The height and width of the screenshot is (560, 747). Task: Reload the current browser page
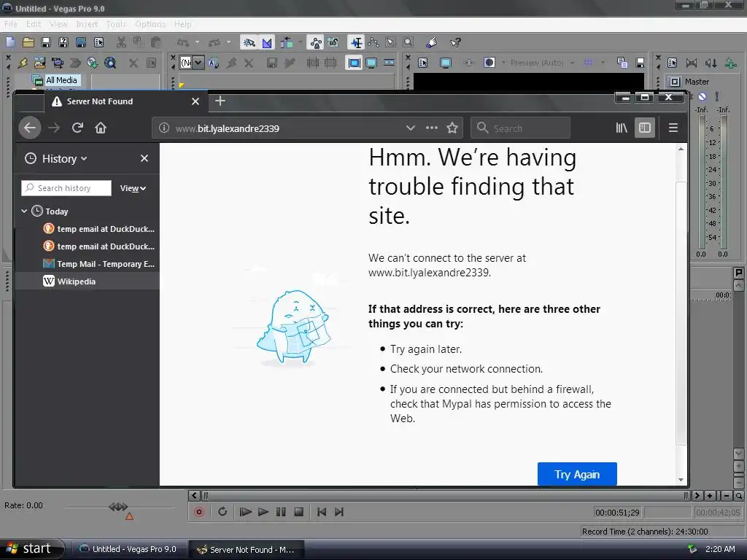(x=77, y=128)
